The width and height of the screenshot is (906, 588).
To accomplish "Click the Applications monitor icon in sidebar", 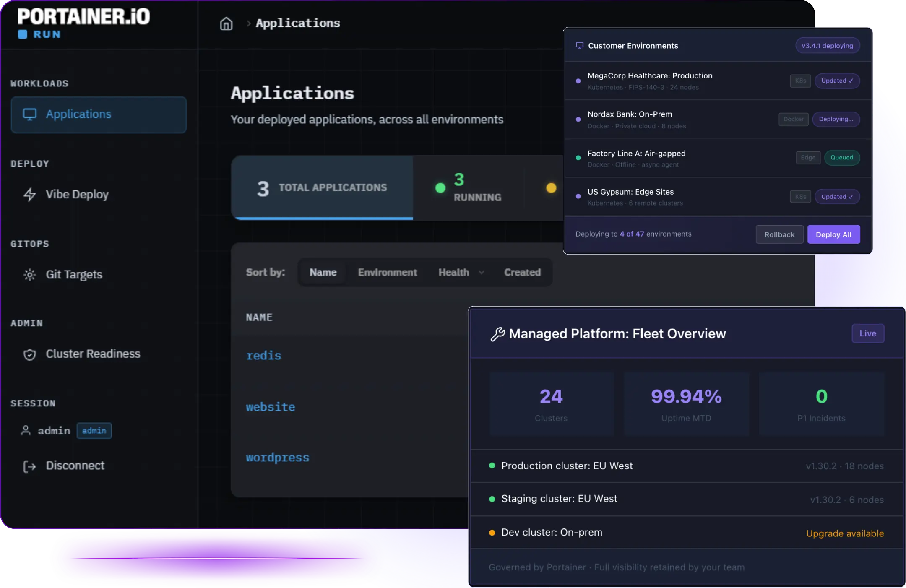I will coord(30,114).
